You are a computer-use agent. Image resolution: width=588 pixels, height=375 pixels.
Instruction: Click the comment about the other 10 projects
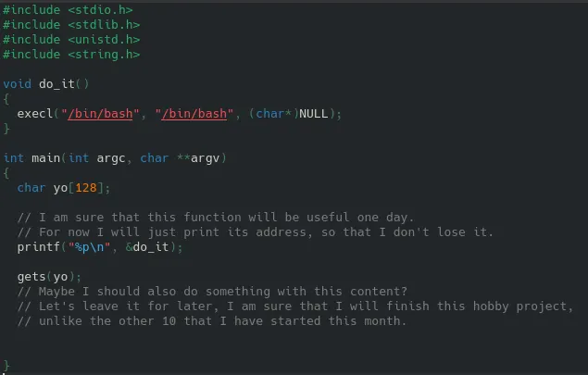(x=211, y=320)
